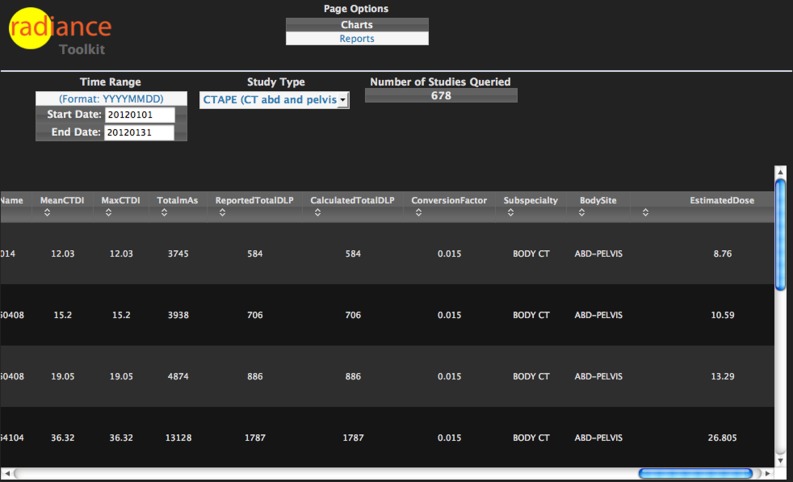Click sort arrows under CalculatedTotalDLP
The image size is (793, 482).
317,213
